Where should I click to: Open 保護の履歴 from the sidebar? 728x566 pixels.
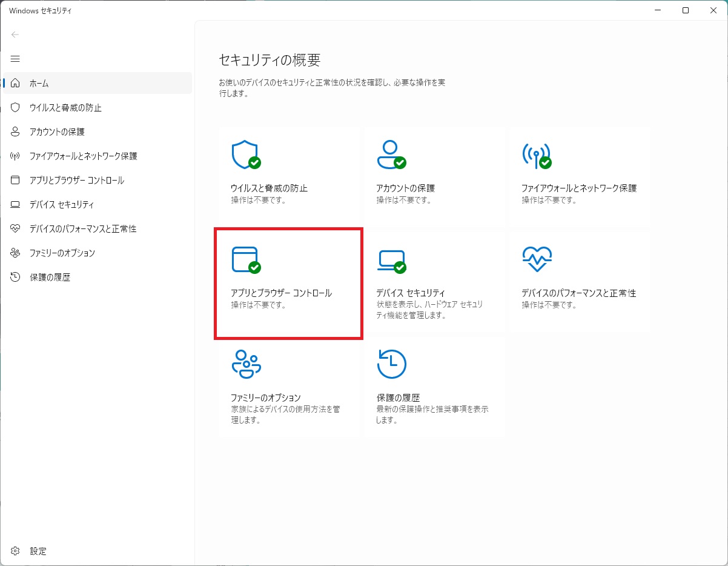click(98, 277)
